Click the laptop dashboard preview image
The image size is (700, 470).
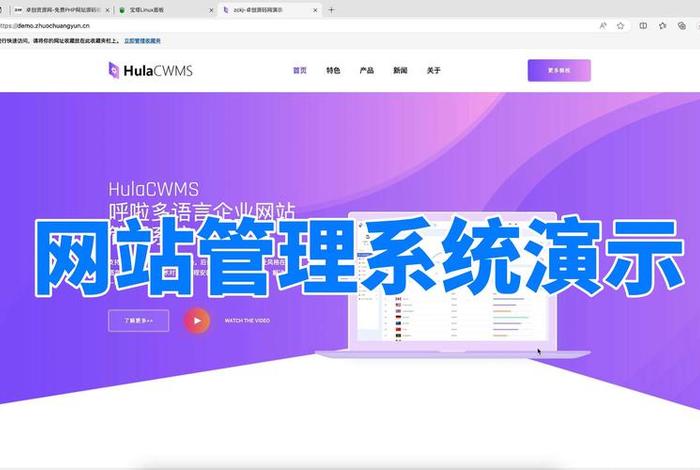point(453,285)
